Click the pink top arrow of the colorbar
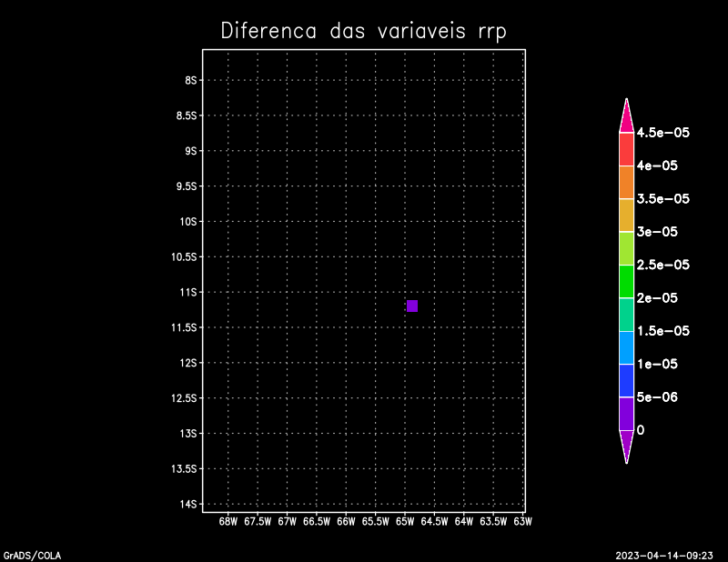The height and width of the screenshot is (562, 728). pyautogui.click(x=626, y=118)
